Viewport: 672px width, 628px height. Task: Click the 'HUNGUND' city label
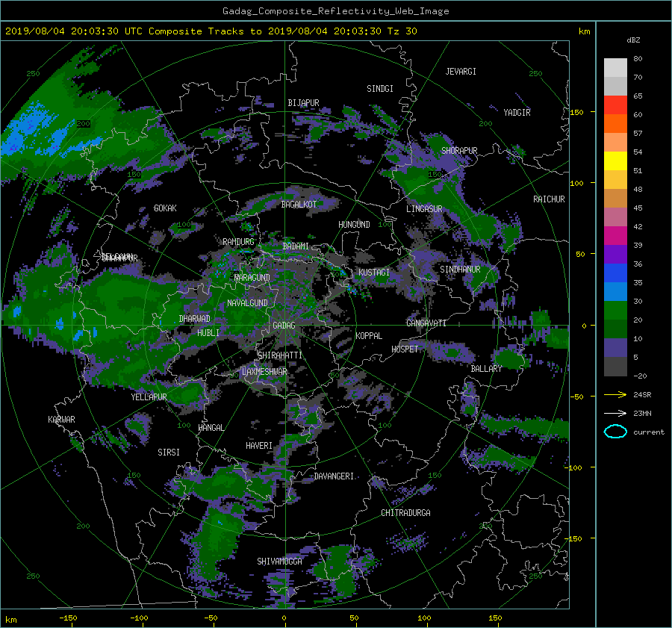[354, 225]
